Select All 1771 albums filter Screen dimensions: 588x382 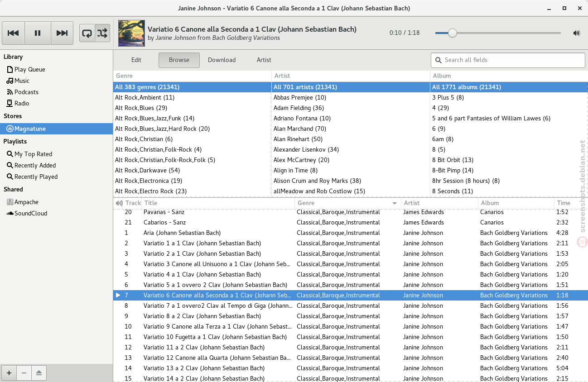(x=509, y=87)
